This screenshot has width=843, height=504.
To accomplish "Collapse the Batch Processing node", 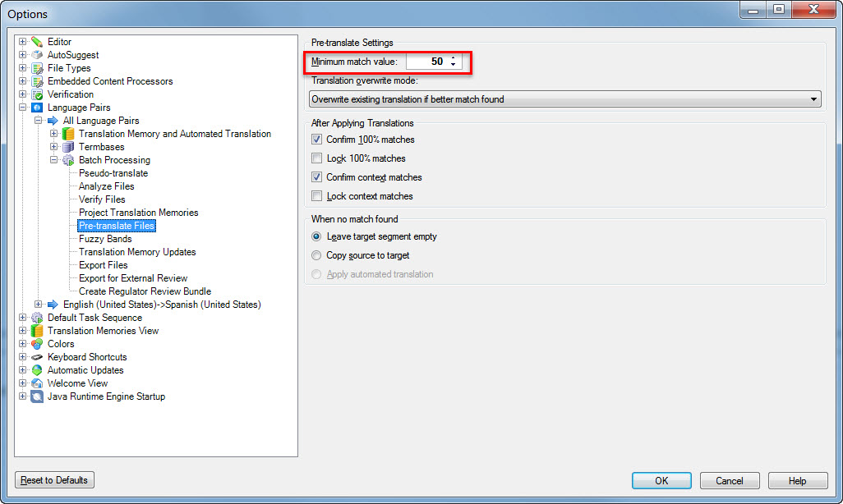I will tap(53, 160).
